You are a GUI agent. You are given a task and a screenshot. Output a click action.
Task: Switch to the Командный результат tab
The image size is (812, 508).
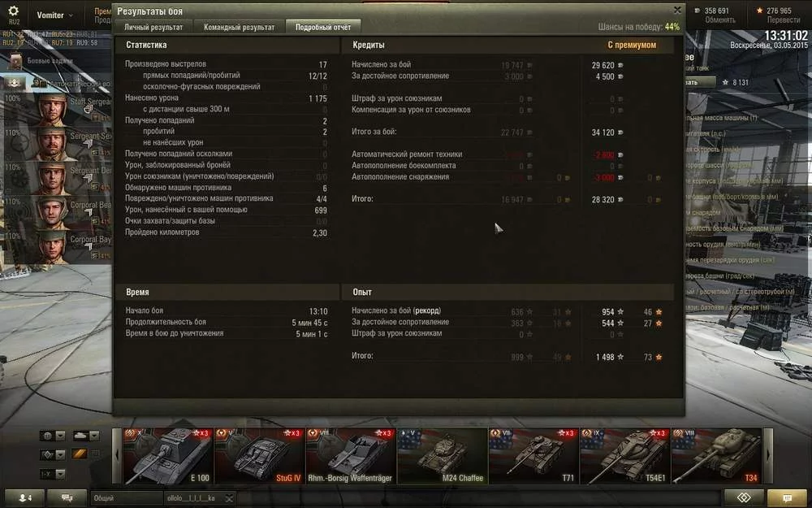point(239,27)
